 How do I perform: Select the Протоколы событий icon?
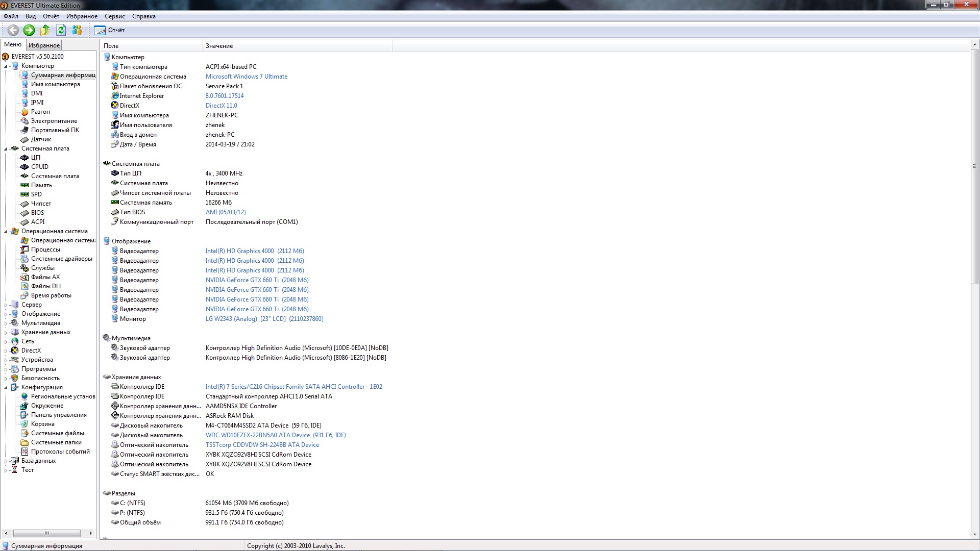pos(24,452)
